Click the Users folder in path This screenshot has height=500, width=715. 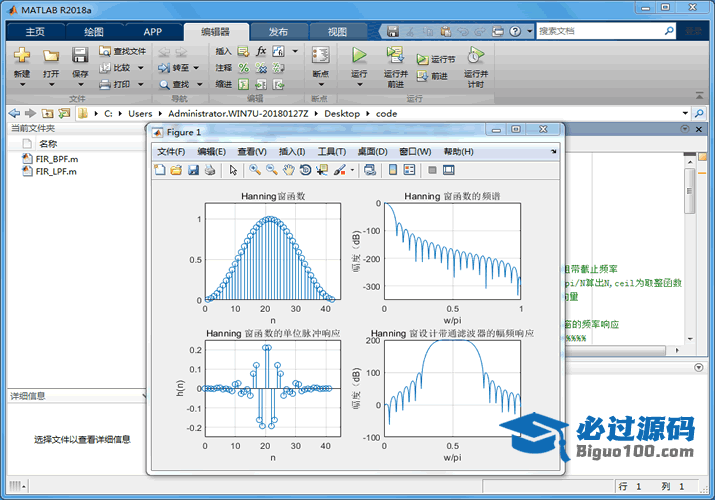tap(140, 113)
